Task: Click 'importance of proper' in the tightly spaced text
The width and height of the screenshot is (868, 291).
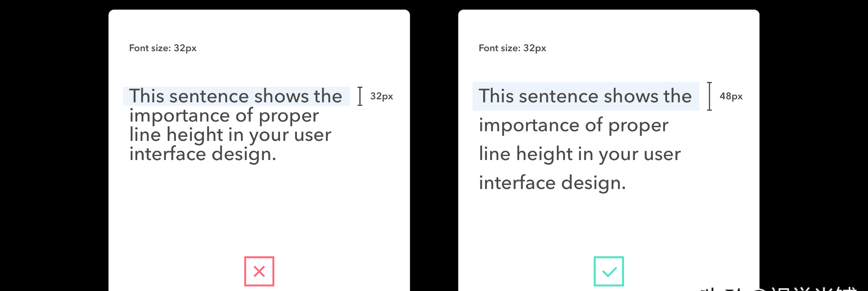Action: (x=224, y=116)
